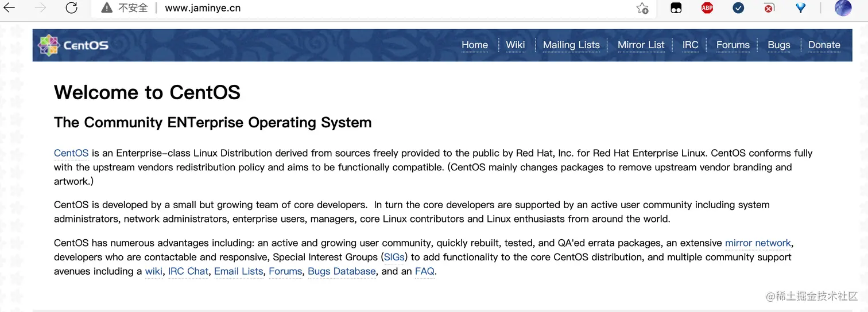The image size is (868, 312).
Task: Open the browser profile avatar
Action: (843, 8)
